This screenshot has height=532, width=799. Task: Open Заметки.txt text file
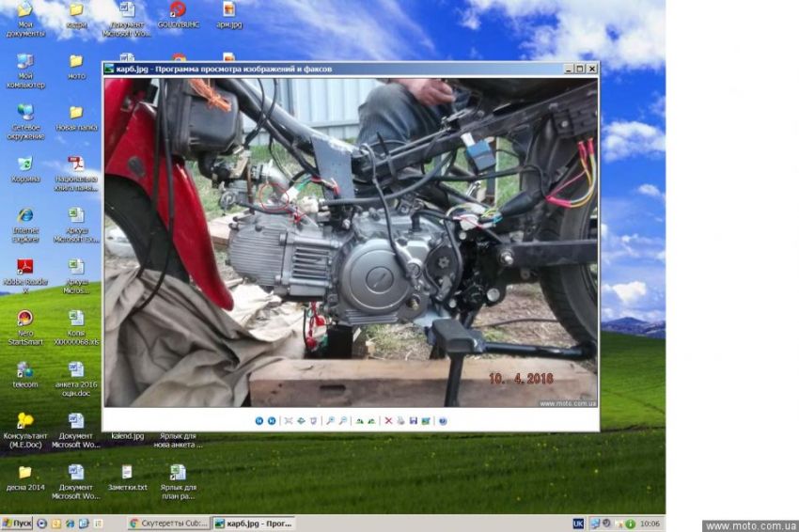pyautogui.click(x=128, y=478)
